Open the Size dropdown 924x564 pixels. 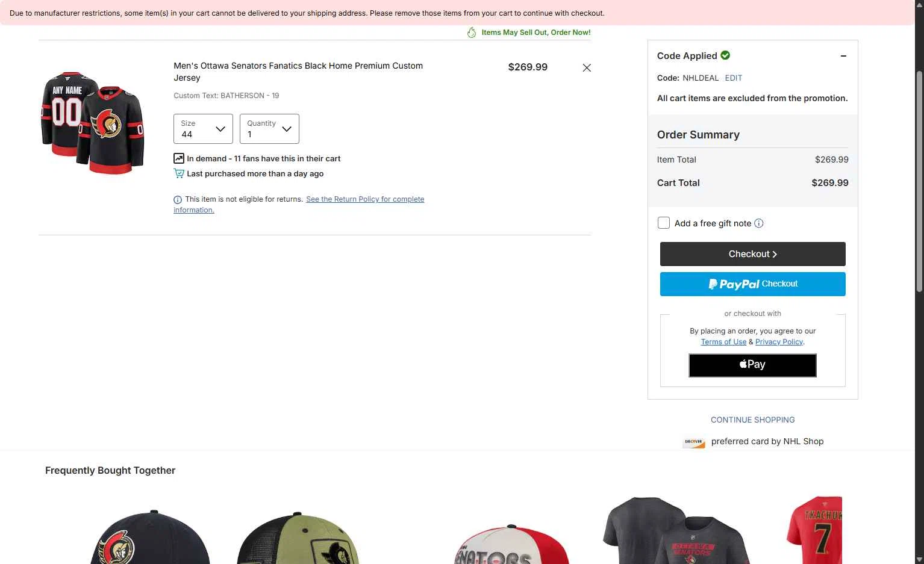point(203,129)
